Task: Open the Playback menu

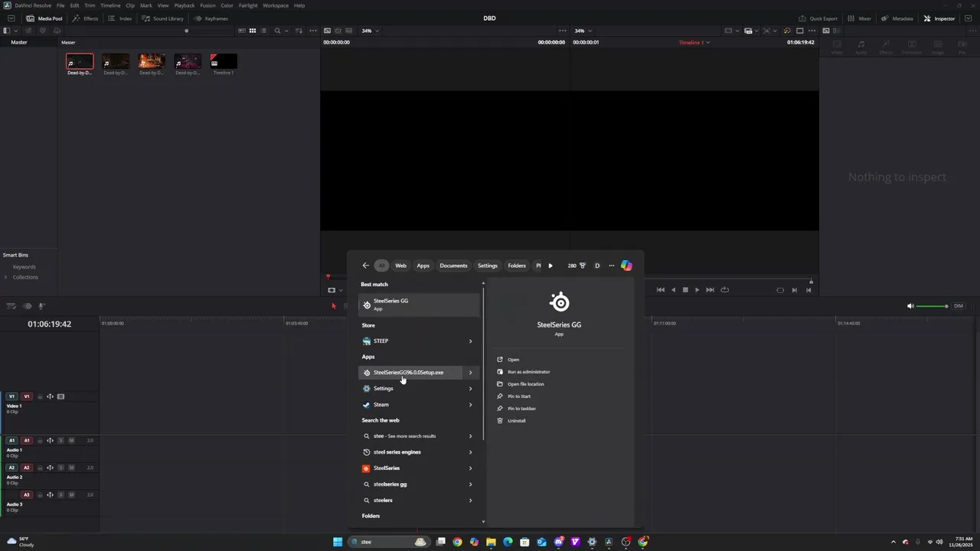Action: 185,5
